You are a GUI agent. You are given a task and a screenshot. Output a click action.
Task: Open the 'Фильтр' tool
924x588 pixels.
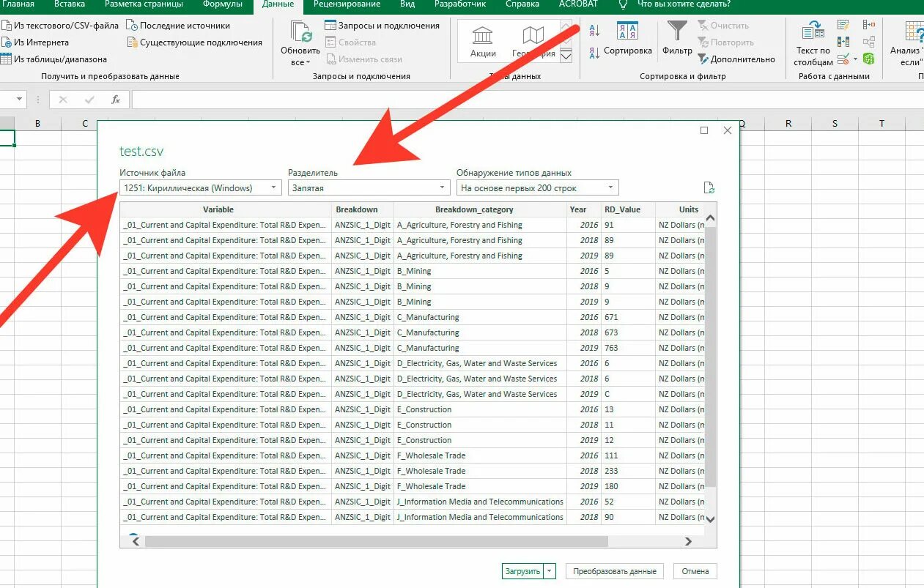[677, 37]
